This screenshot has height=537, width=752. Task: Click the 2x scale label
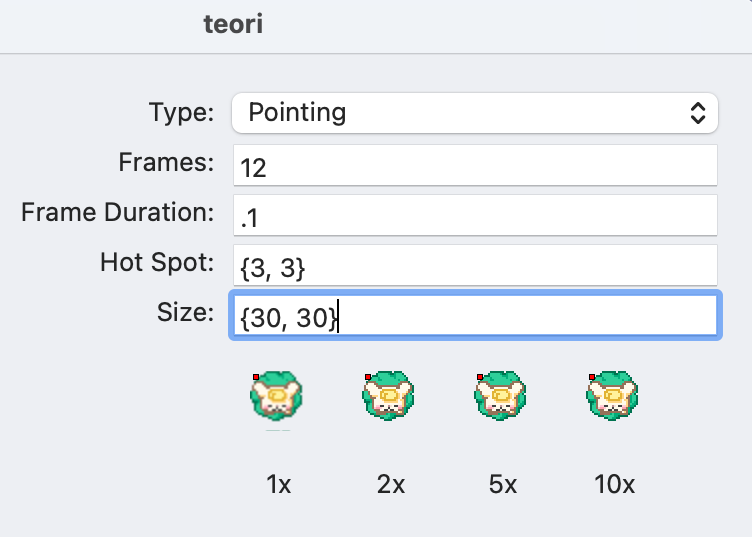click(391, 484)
